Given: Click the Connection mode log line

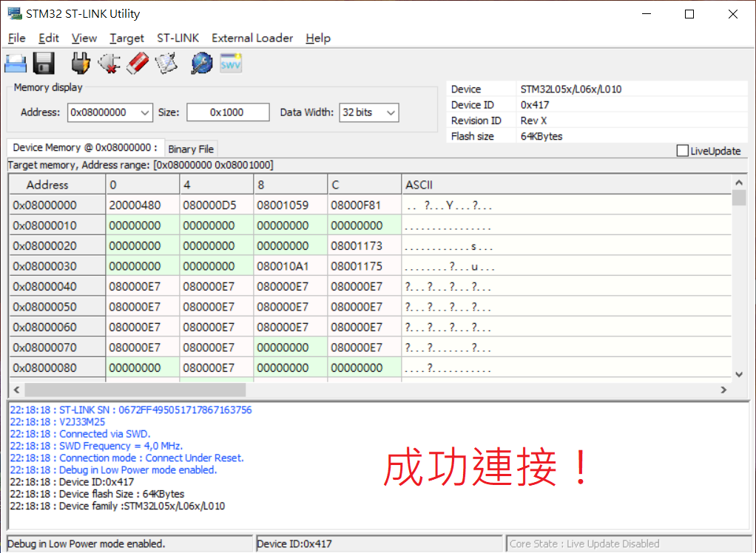Looking at the screenshot, I should pos(126,458).
